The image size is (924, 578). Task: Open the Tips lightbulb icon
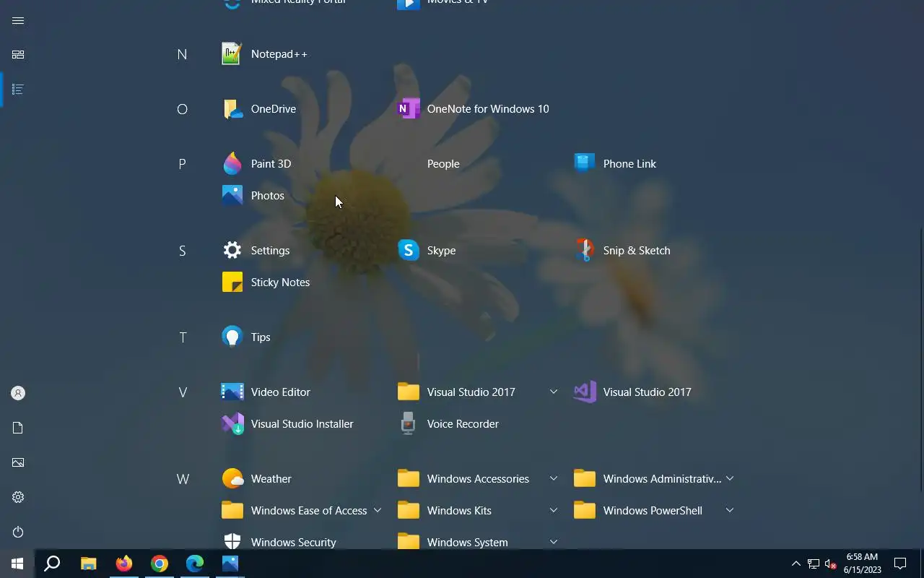232,337
